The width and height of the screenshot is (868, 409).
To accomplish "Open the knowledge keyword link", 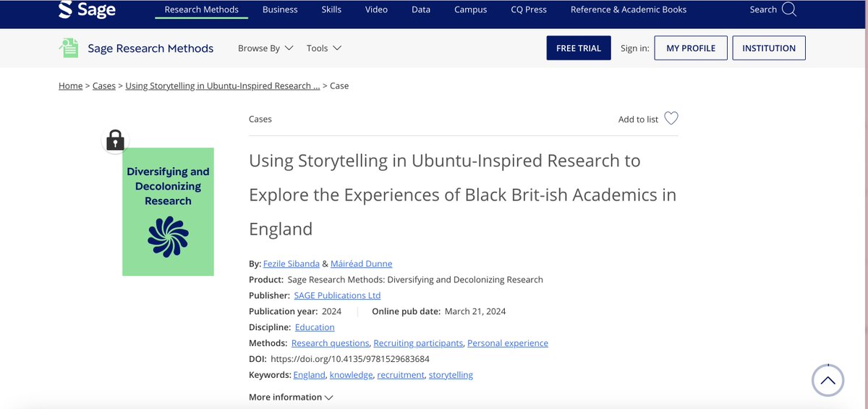I will tap(352, 375).
